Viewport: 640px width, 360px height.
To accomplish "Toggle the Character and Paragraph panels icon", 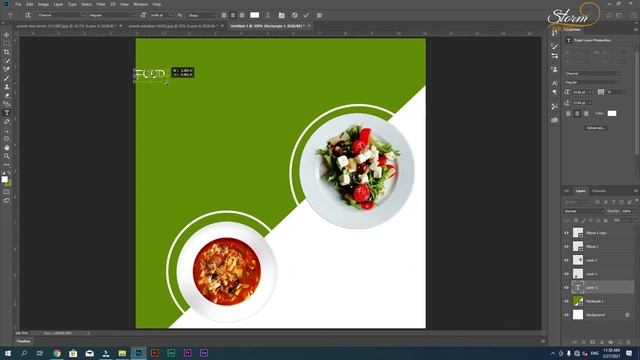I will [282, 16].
